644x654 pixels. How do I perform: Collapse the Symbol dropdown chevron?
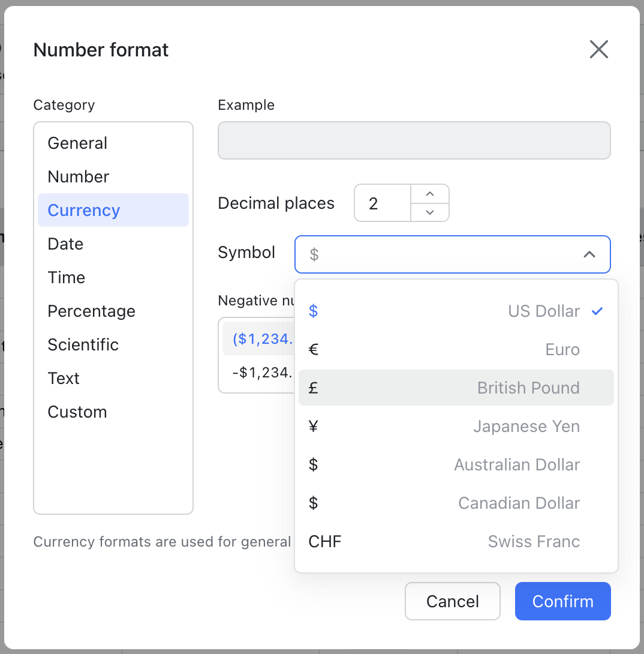coord(589,254)
